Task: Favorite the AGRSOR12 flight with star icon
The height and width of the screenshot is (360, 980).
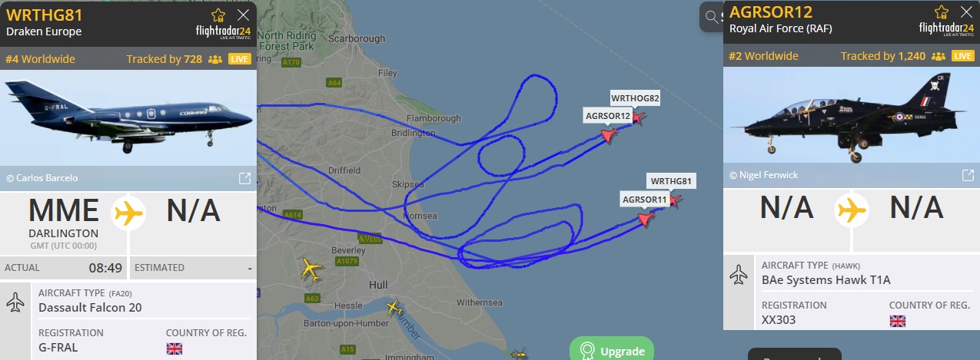Action: pos(942,12)
